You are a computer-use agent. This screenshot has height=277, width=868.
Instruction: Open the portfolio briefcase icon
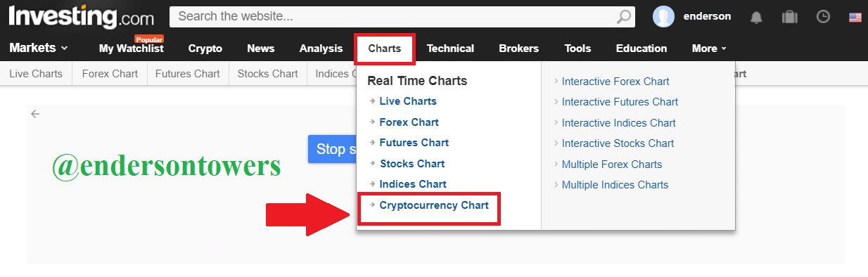click(789, 16)
